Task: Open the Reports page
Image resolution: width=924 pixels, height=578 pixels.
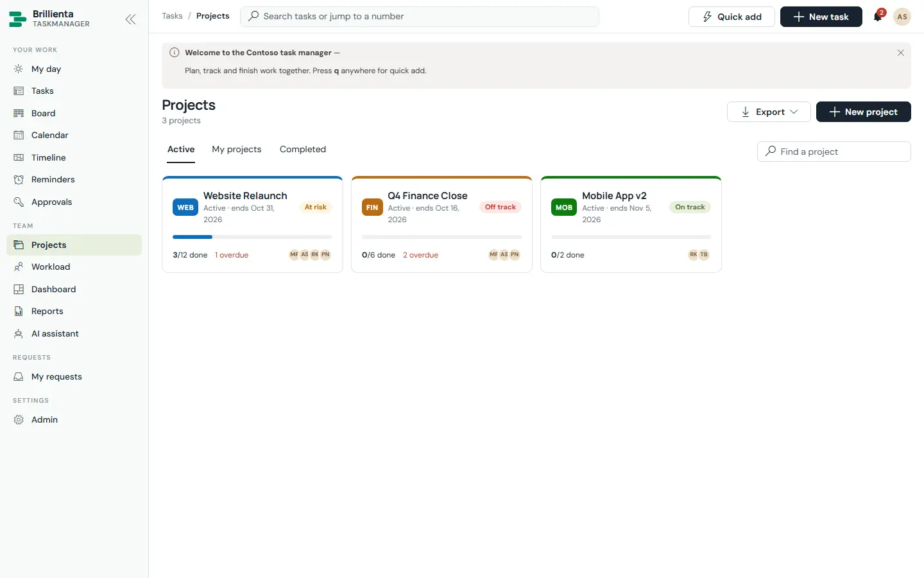Action: [74, 311]
